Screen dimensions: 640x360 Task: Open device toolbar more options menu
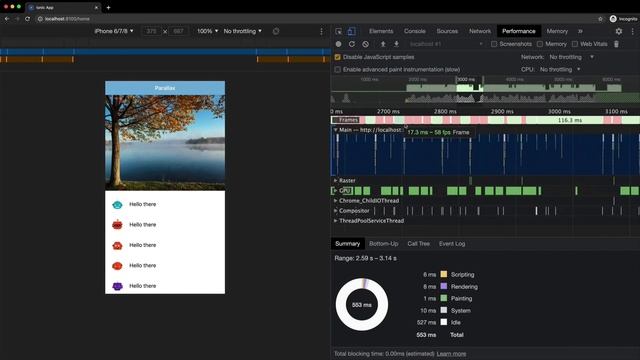pyautogui.click(x=321, y=31)
